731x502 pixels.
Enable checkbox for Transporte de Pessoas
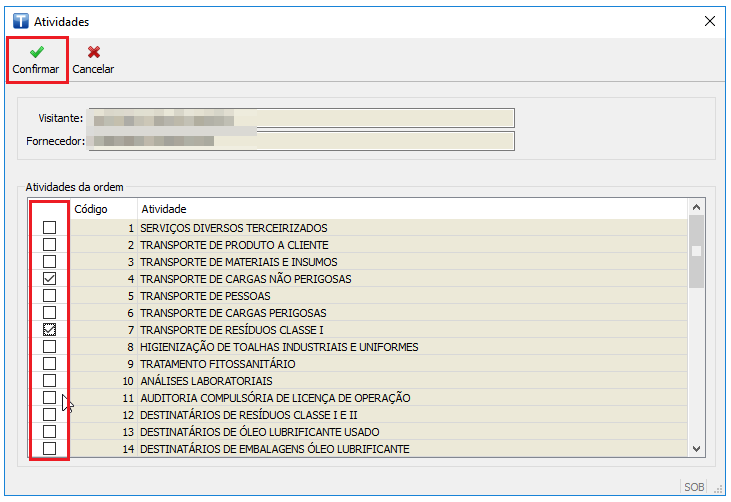point(49,296)
